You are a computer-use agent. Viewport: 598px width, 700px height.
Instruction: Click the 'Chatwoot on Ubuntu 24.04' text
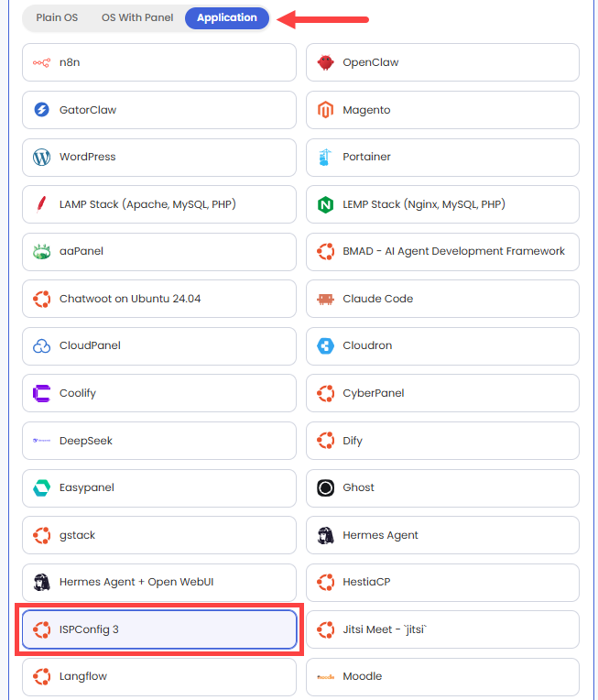point(130,299)
